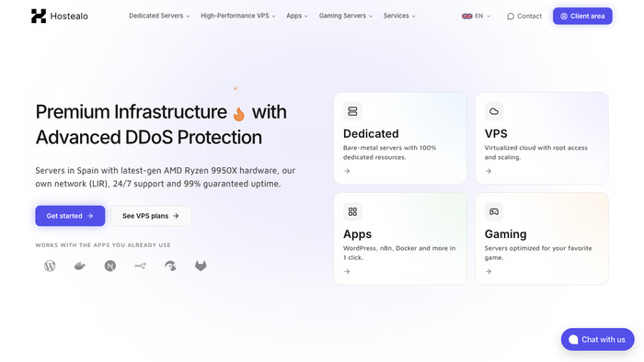Screen dimensions: 644x362
Task: Click 'Bare-metal servers with 100%' description
Action: pos(390,153)
